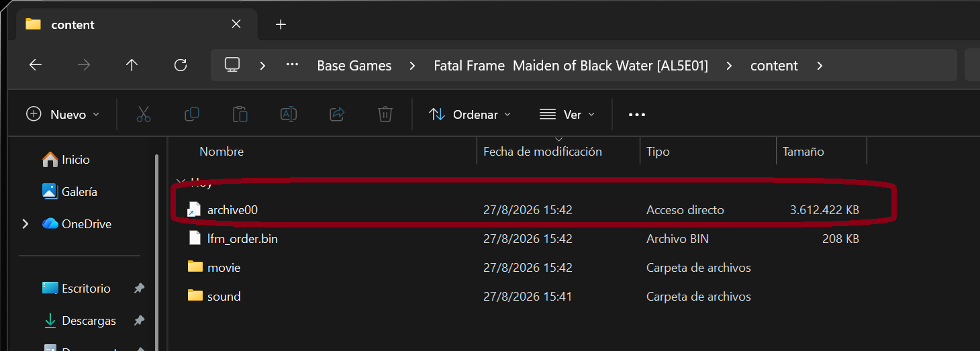This screenshot has width=980, height=351.
Task: Click content breadcrumb segment
Action: 774,66
